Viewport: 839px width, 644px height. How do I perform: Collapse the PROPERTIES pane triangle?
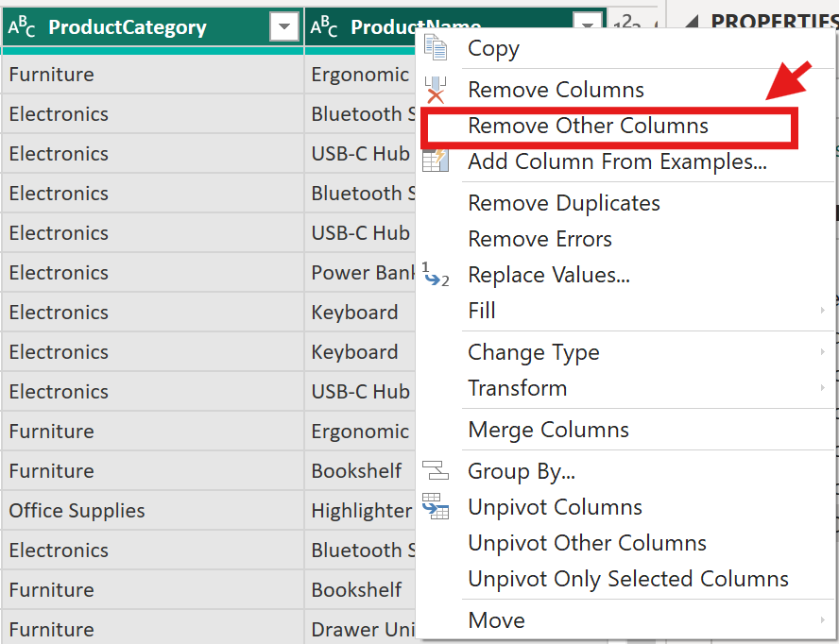[x=691, y=23]
